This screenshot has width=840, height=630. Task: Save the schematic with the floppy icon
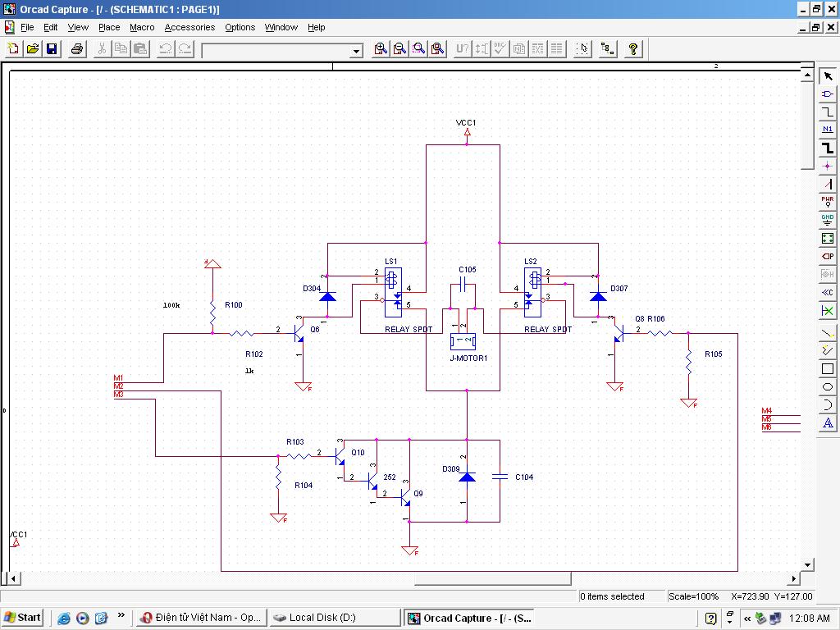pyautogui.click(x=52, y=48)
